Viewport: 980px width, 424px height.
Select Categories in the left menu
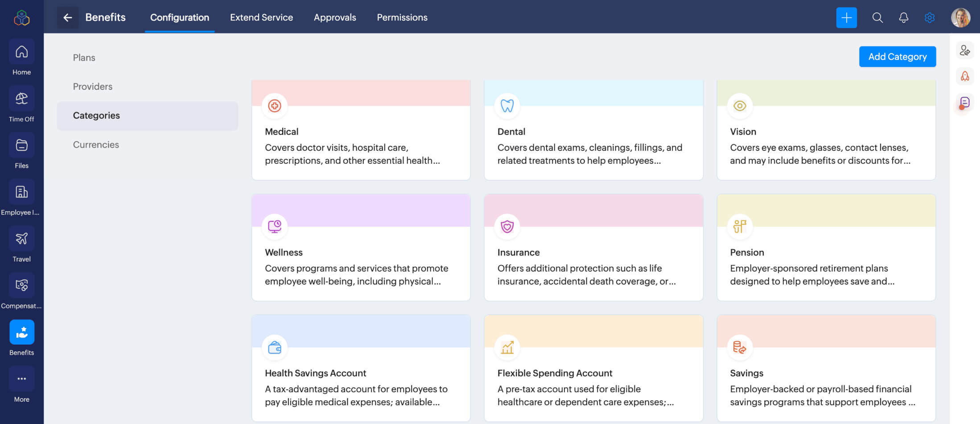147,116
